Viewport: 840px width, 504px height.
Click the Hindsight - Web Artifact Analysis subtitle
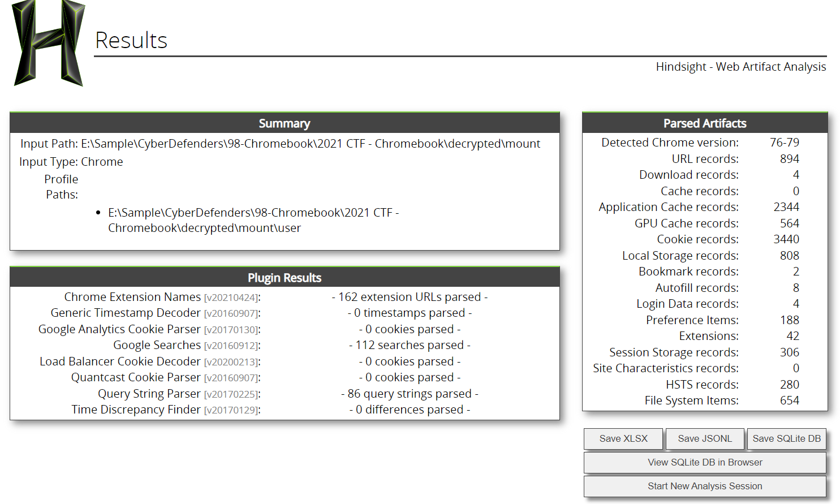pos(740,67)
